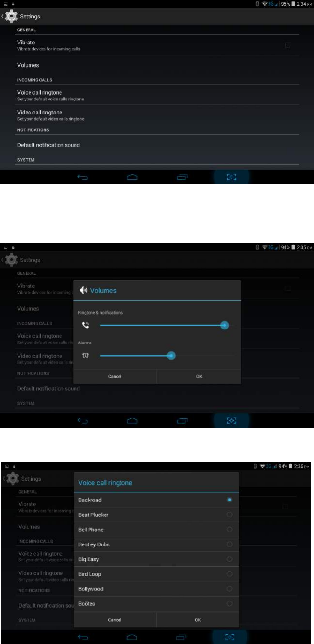314x644 pixels.
Task: Tap the back navigation arrow on the 2:34 screen
Action: (83, 177)
